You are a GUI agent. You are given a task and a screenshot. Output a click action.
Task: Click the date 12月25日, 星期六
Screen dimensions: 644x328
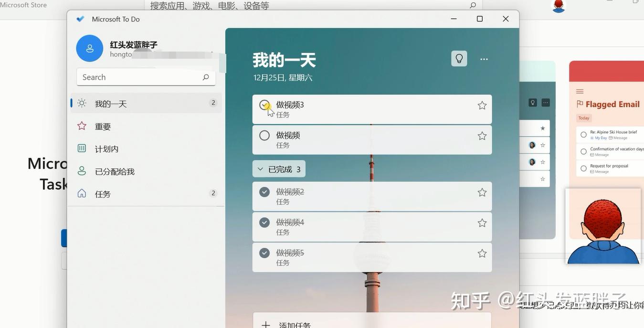click(283, 77)
